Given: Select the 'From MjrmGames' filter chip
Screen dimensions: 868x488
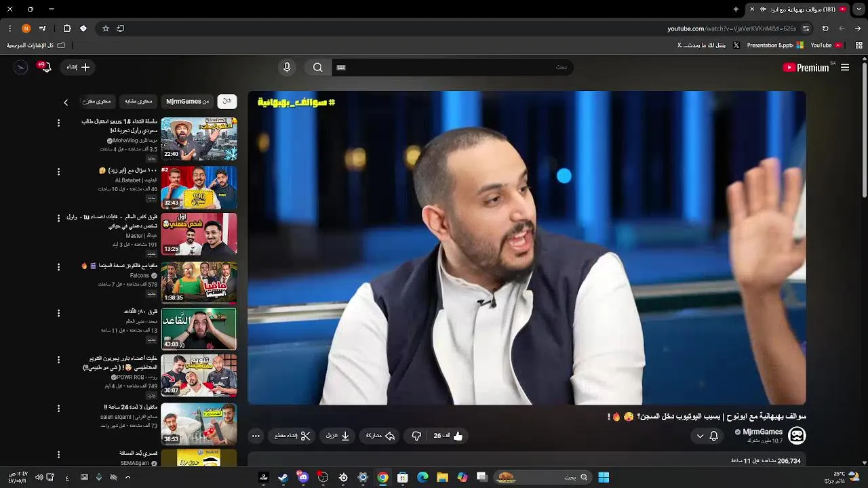Looking at the screenshot, I should point(187,101).
